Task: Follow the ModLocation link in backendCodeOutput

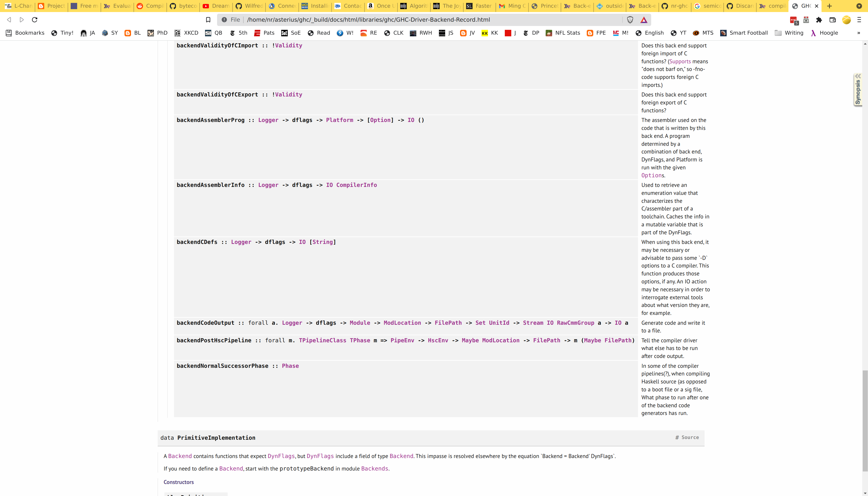Action: coord(402,323)
